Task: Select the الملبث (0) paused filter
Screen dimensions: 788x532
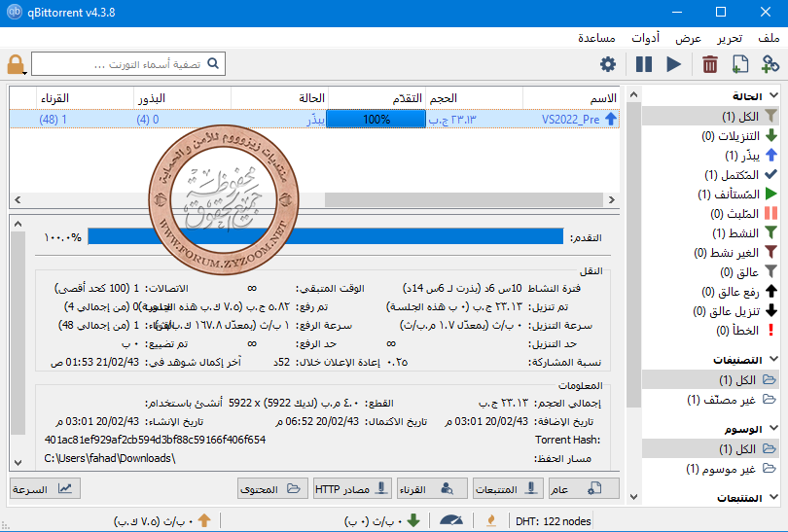Action: click(710, 214)
